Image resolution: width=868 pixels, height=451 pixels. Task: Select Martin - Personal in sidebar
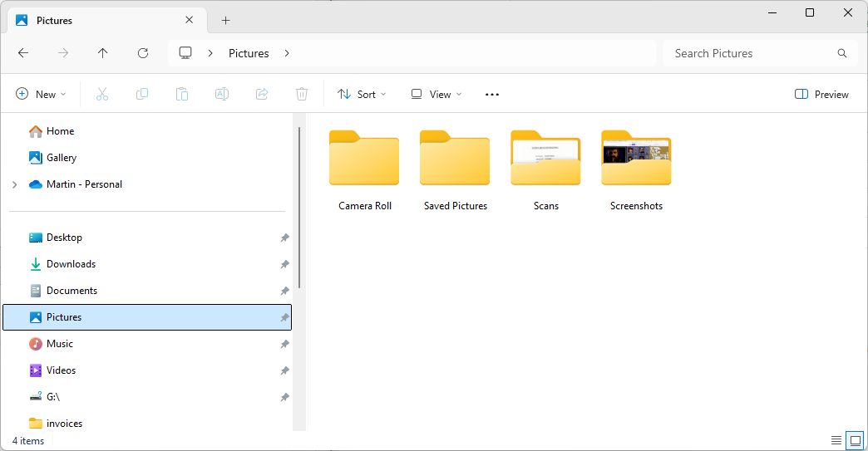76,184
